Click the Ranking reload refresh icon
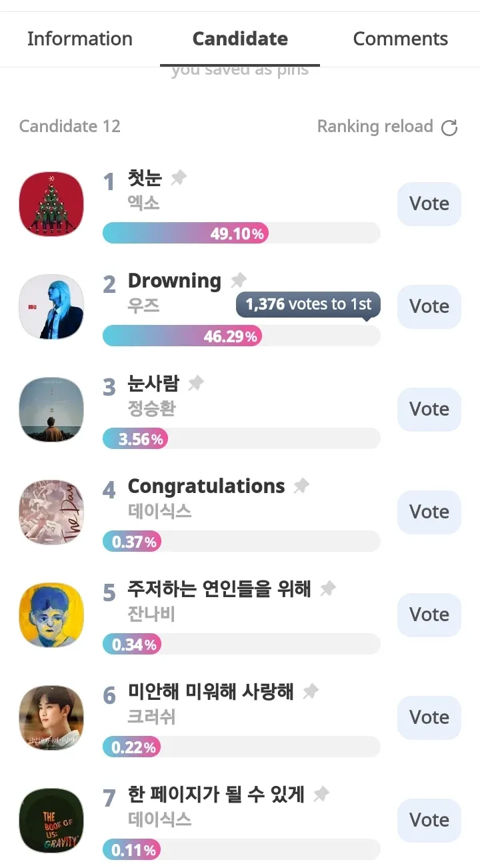Image resolution: width=480 pixels, height=868 pixels. [x=450, y=127]
